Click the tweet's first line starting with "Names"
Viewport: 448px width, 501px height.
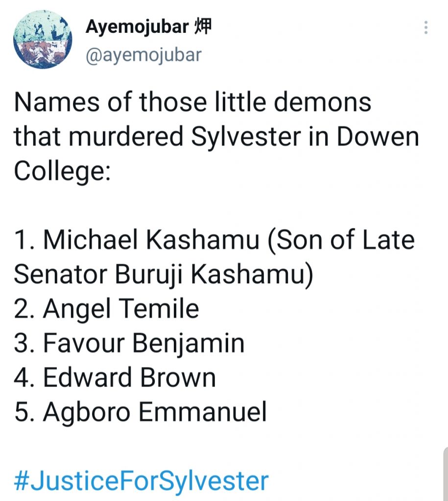click(x=192, y=102)
